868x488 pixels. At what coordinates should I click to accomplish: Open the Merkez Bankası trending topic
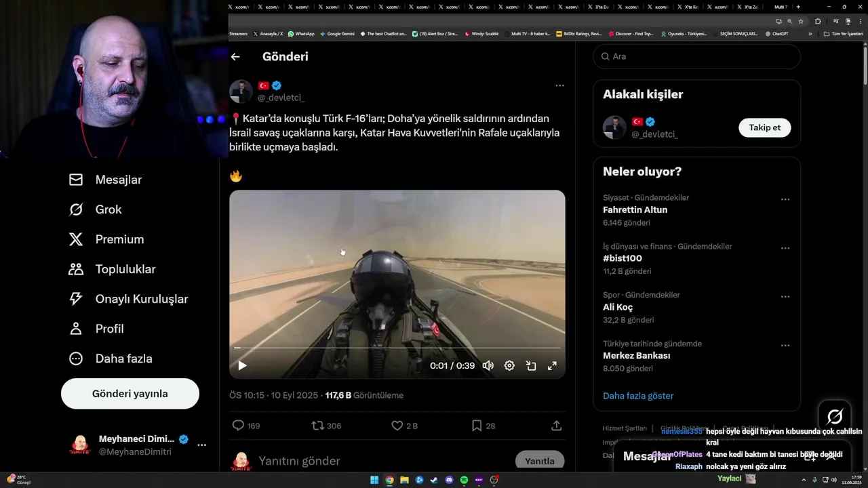[636, 356]
